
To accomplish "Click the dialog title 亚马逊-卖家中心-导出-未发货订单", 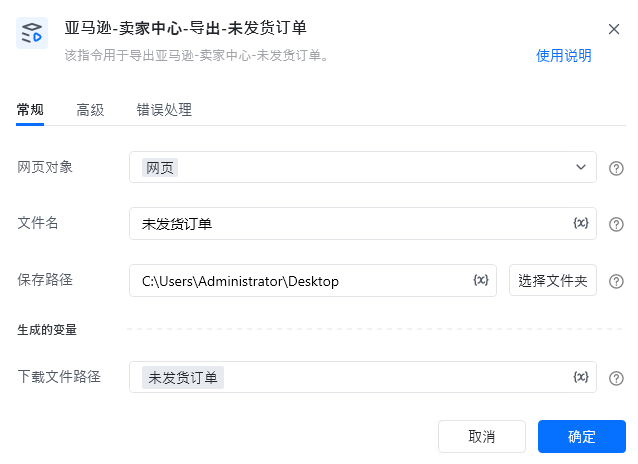I will click(186, 28).
